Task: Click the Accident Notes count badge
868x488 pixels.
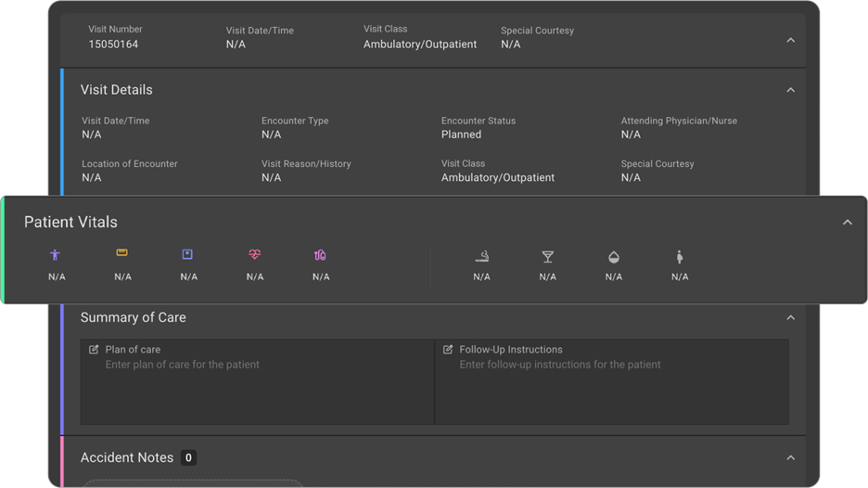Action: (x=188, y=457)
